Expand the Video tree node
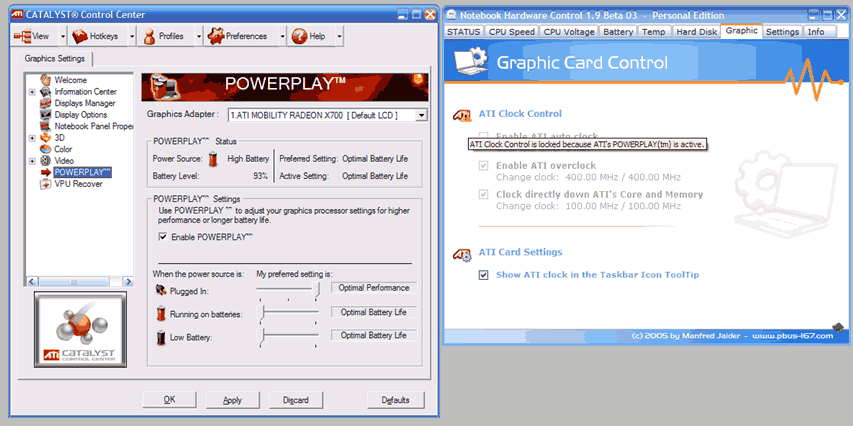This screenshot has height=426, width=853. 32,161
